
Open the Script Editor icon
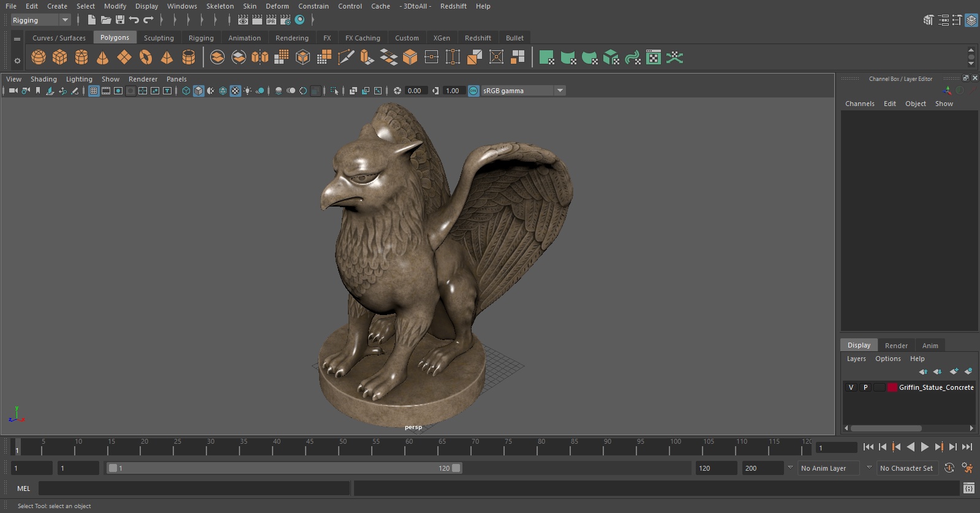(x=969, y=488)
